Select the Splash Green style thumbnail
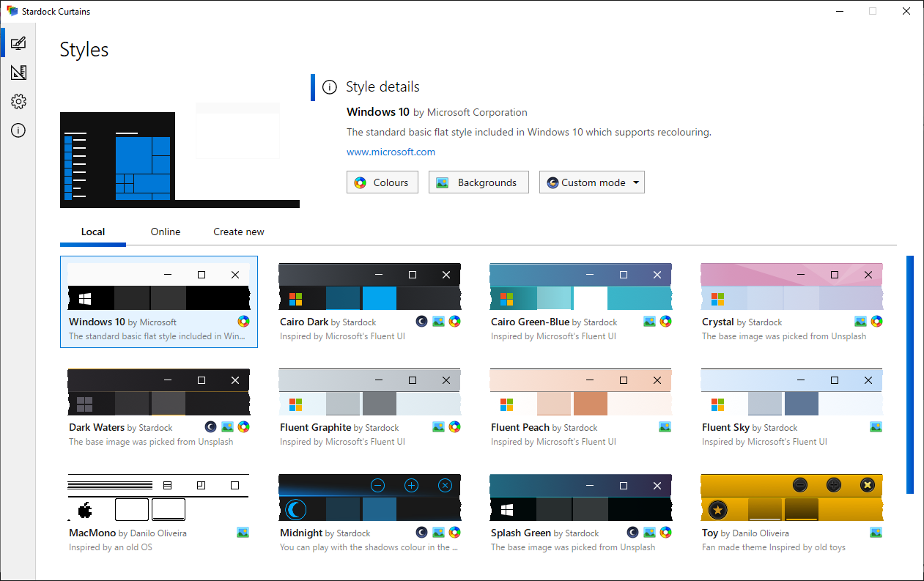Screen dimensions: 924x581 tap(580, 497)
